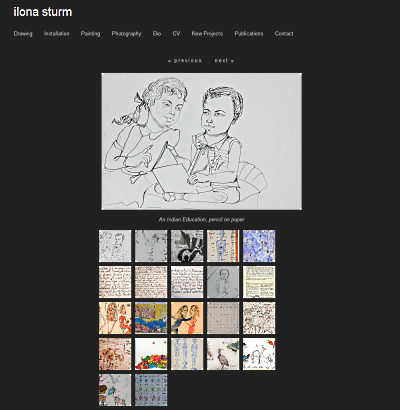Open the Painting page
400x410 pixels.
(x=90, y=33)
